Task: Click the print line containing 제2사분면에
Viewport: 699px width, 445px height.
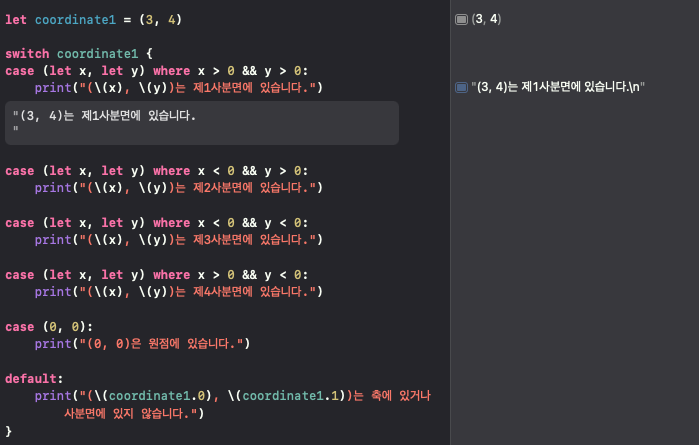Action: 179,187
